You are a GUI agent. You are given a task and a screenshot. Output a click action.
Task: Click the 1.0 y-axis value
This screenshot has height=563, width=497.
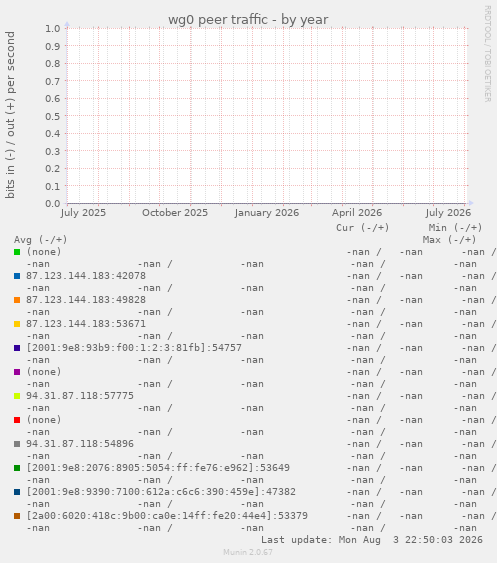52,28
